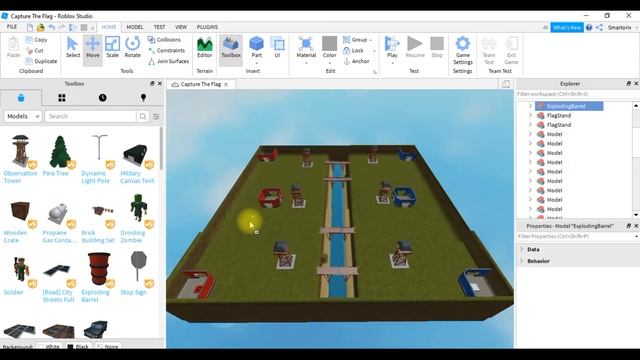Expand the ExplodingBarrel tree item
This screenshot has width=640, height=360.
(530, 106)
